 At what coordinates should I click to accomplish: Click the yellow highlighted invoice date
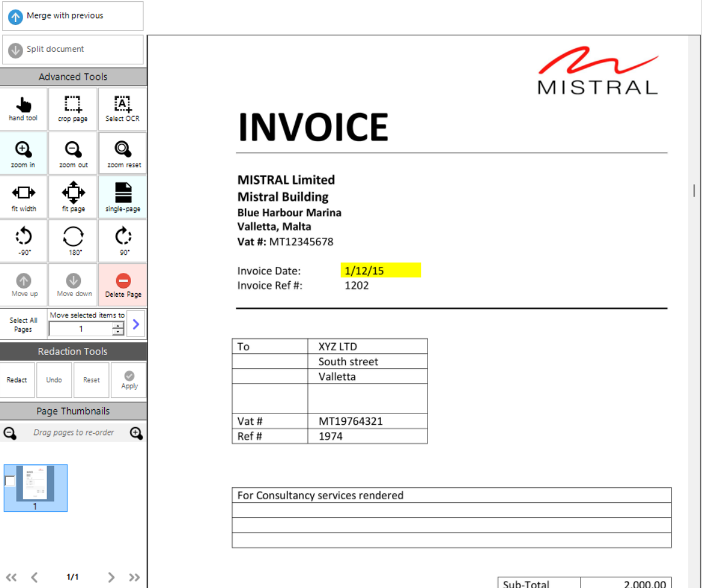click(380, 270)
